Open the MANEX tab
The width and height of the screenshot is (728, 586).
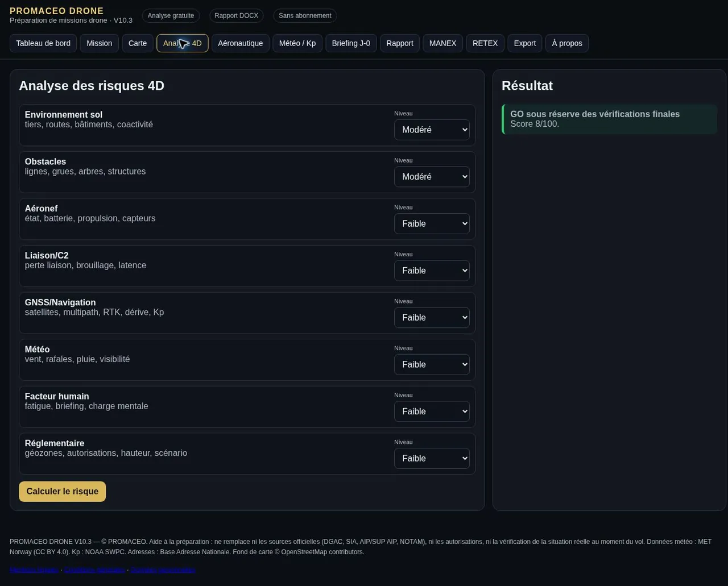(x=442, y=43)
